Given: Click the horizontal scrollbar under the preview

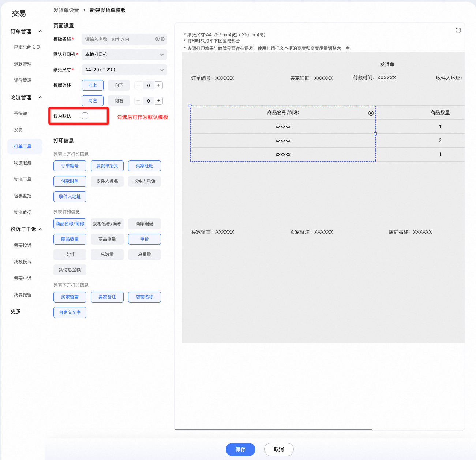Looking at the screenshot, I should coord(273,429).
